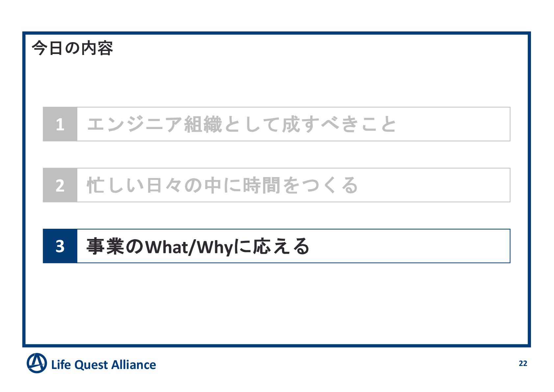Click the word 事業 in item 3

[x=105, y=247]
